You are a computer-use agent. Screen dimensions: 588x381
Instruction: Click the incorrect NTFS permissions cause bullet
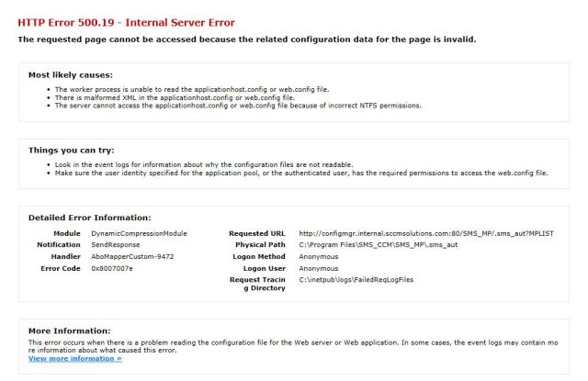click(x=237, y=106)
